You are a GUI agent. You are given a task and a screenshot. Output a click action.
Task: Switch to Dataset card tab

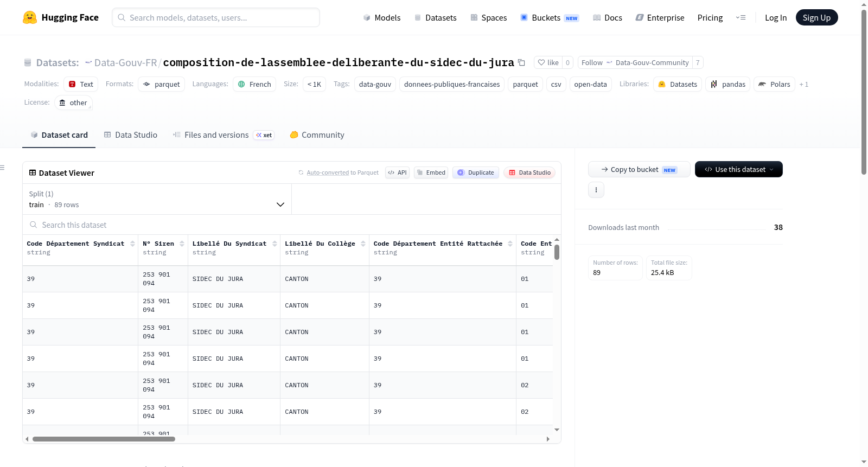pyautogui.click(x=59, y=135)
